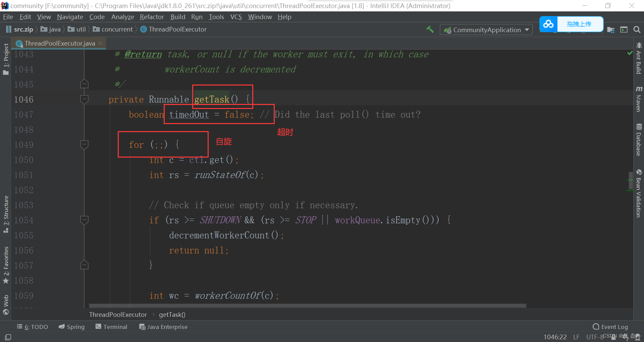Click the SHUTDOWN constant on line 1054
The height and width of the screenshot is (342, 644).
pyautogui.click(x=220, y=220)
